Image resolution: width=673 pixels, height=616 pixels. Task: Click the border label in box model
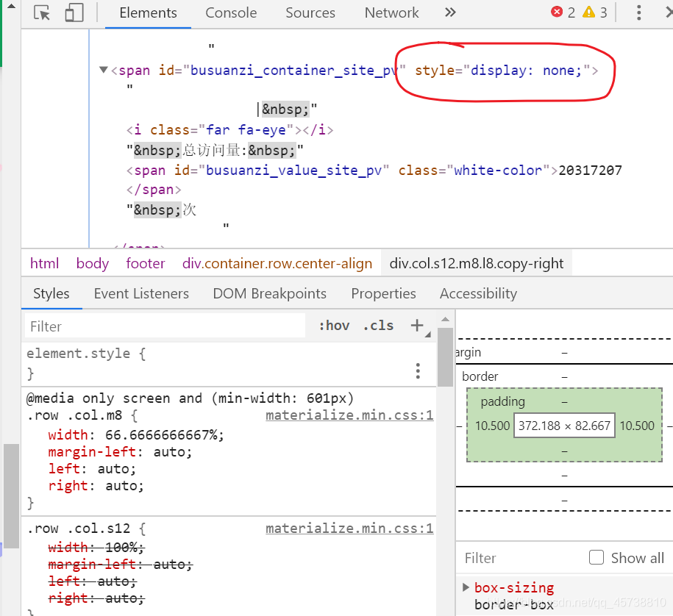[480, 376]
